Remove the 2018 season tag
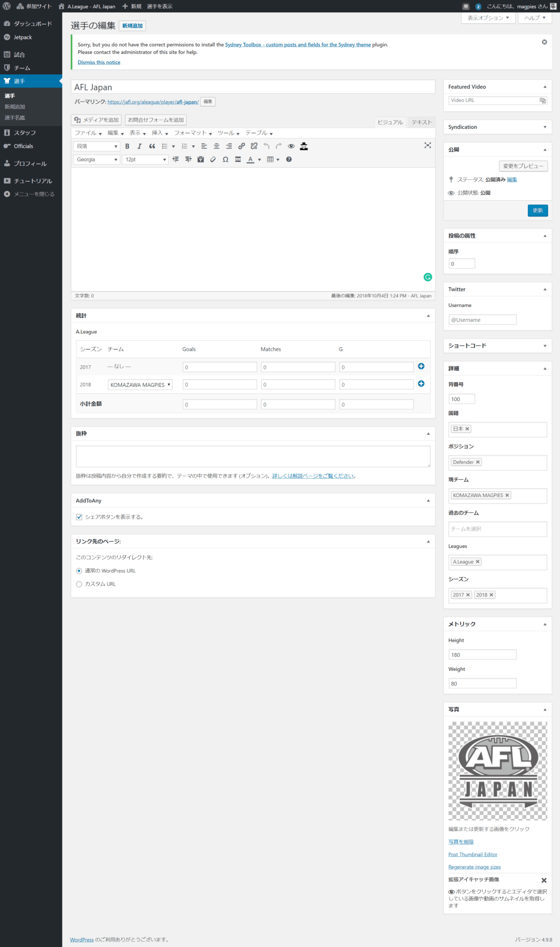560x947 pixels. click(x=491, y=595)
